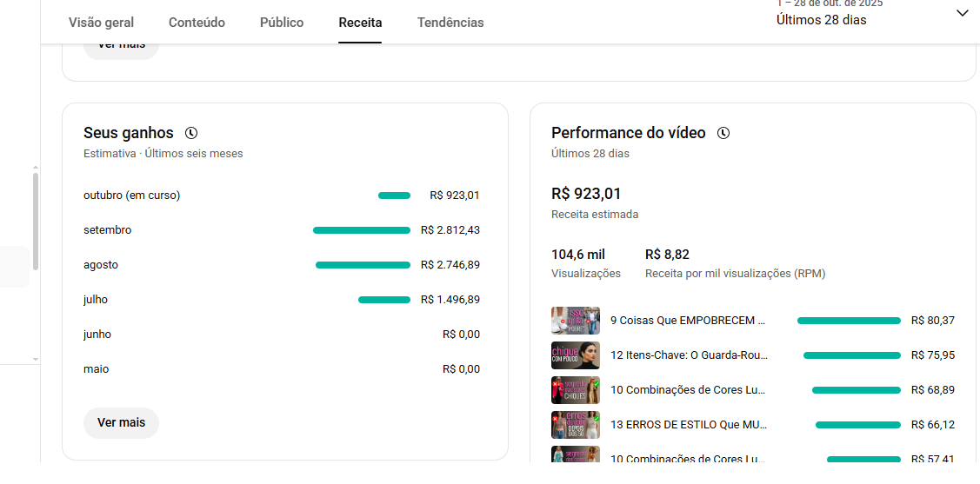Open the Conteúdo tab
This screenshot has width=980, height=484.
[x=197, y=23]
